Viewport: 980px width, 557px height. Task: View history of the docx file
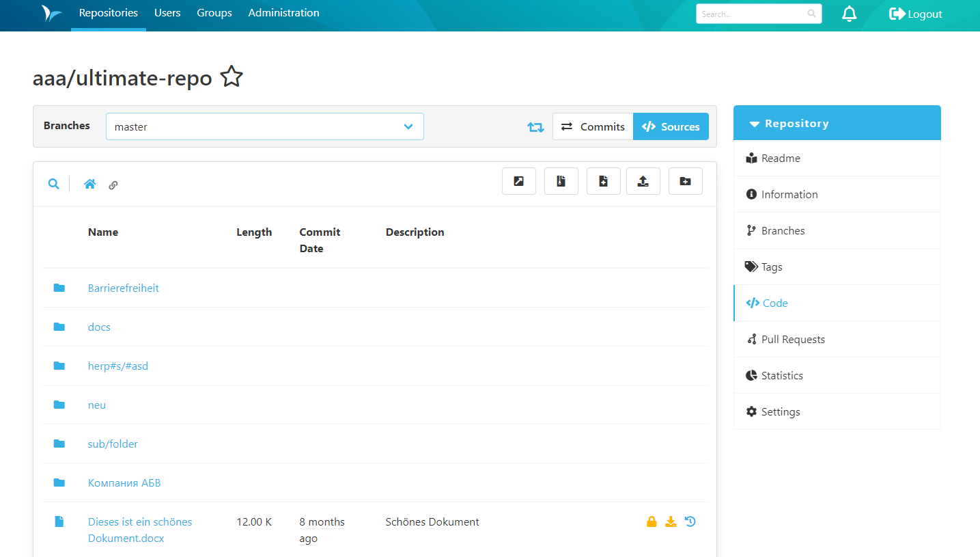pyautogui.click(x=690, y=521)
